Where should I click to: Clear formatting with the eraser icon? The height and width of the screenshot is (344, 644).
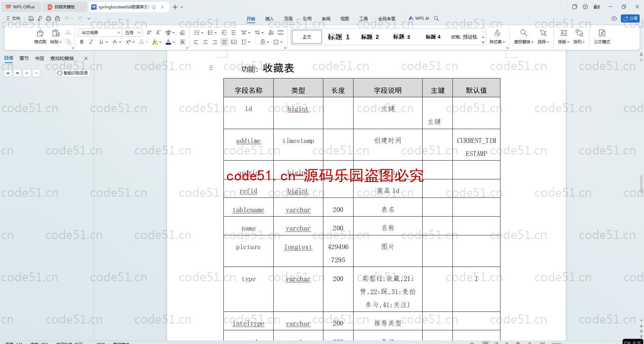click(x=182, y=33)
